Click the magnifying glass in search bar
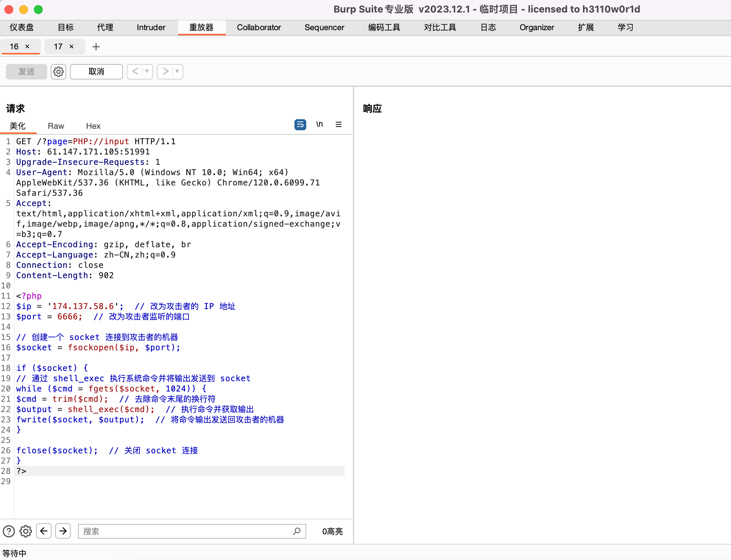This screenshot has height=560, width=731. coord(296,531)
